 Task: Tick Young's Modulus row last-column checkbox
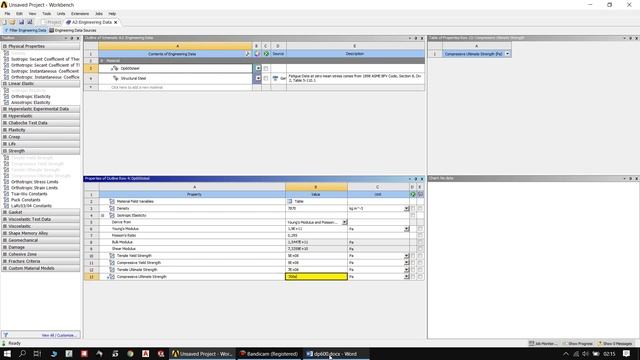click(420, 229)
